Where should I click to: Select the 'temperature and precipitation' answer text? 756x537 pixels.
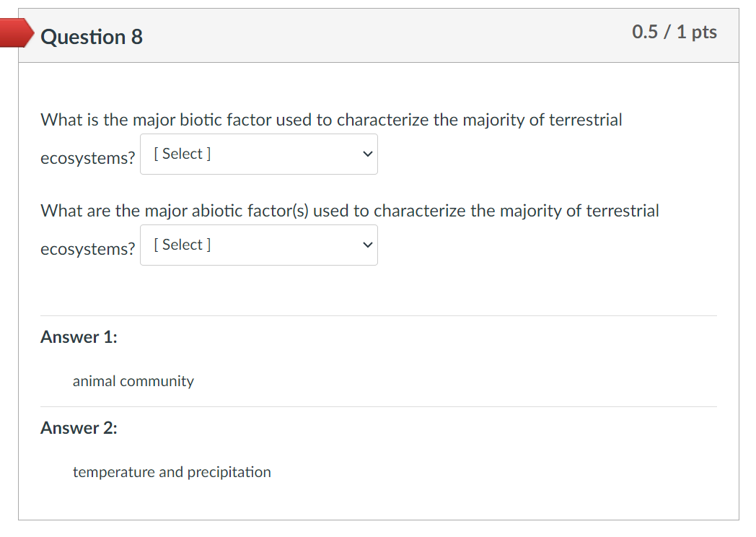(172, 472)
